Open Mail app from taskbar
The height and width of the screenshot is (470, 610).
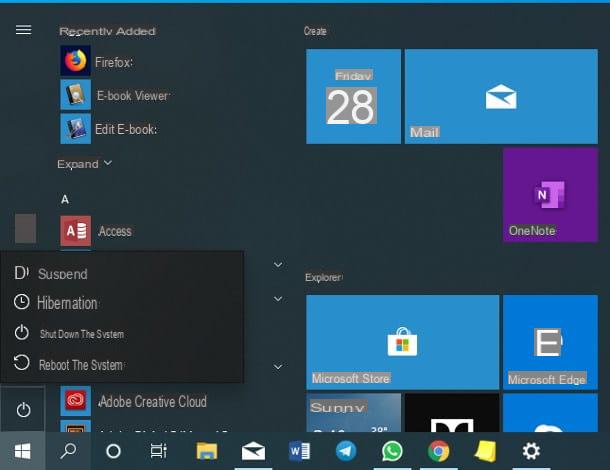point(253,451)
